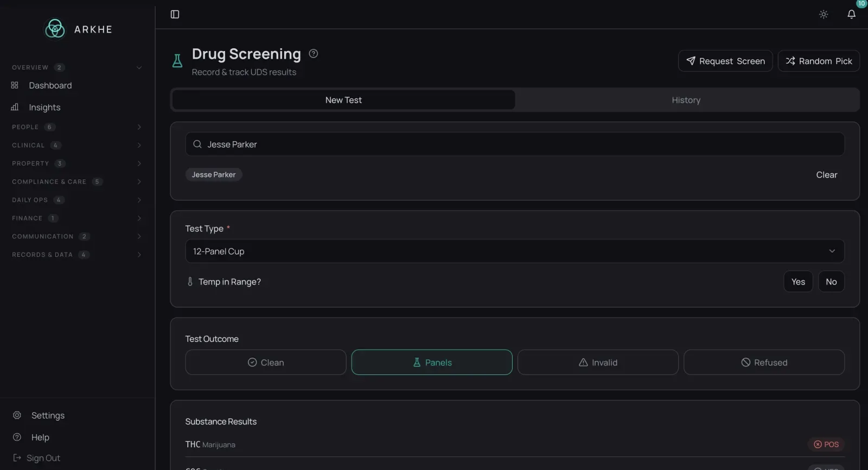Click the Sign Out arrow icon
This screenshot has width=868, height=470.
17,458
